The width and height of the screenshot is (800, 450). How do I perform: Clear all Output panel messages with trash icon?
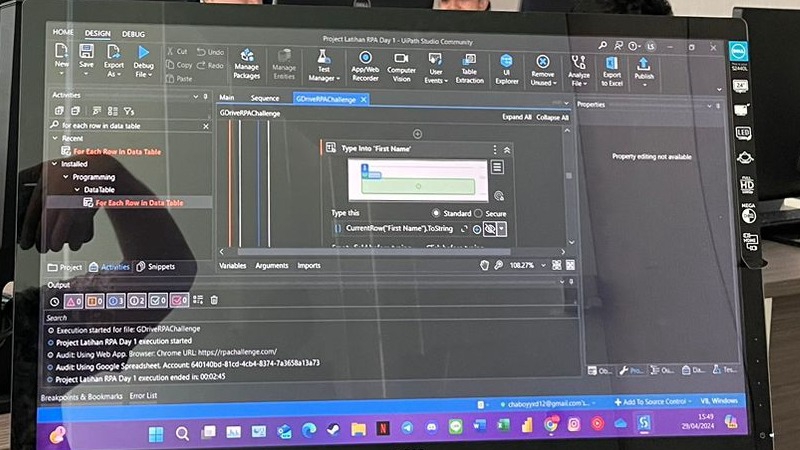tap(214, 300)
